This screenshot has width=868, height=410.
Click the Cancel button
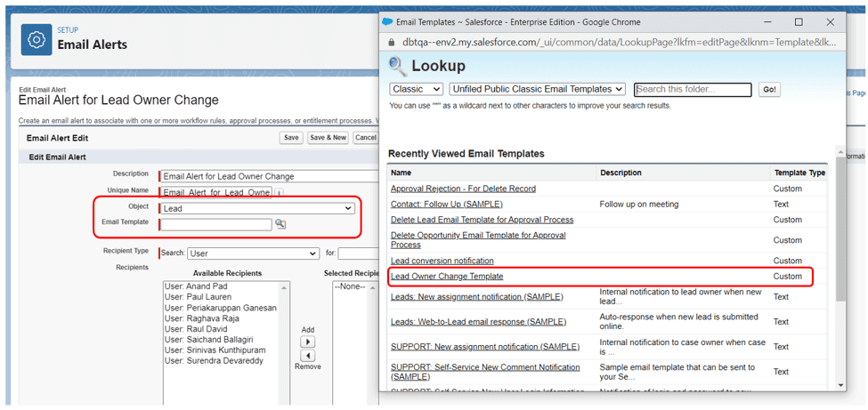coord(365,138)
